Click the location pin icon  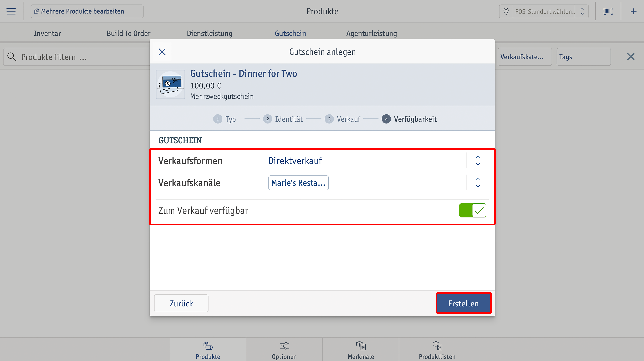506,11
